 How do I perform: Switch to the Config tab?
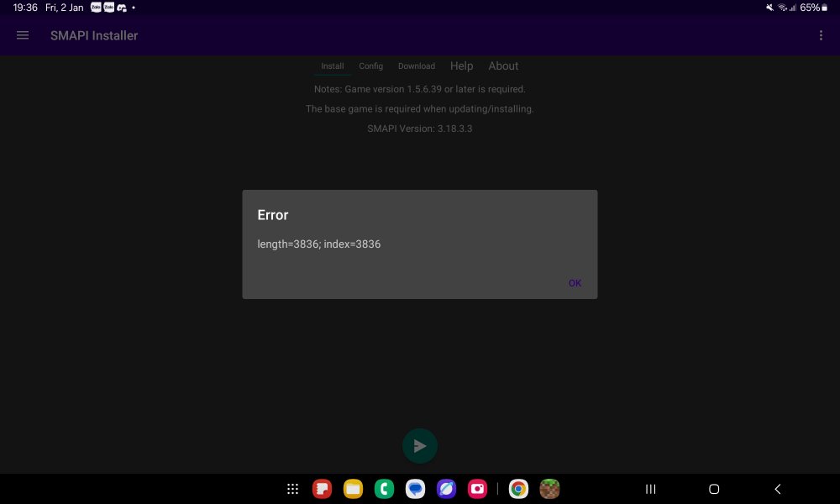tap(370, 66)
